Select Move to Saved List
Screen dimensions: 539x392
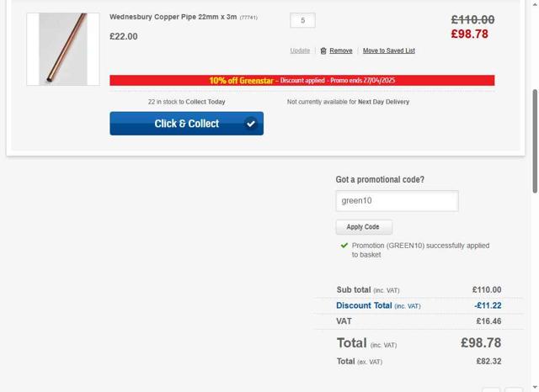point(388,51)
